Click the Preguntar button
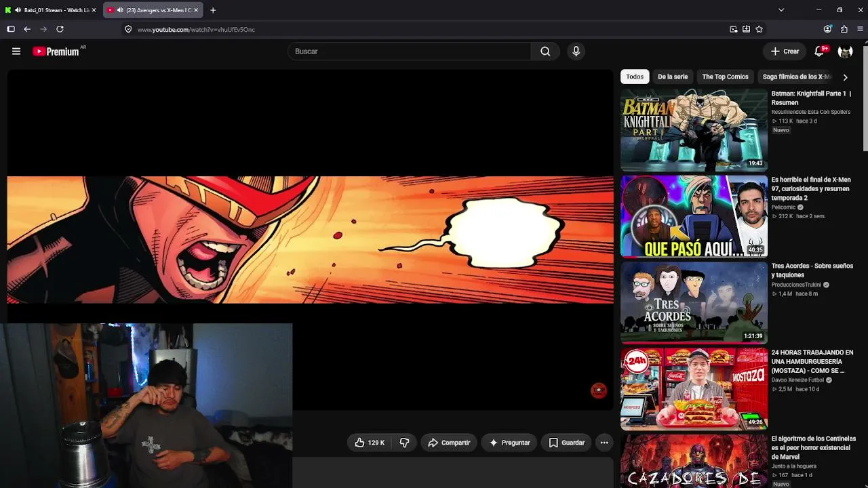This screenshot has width=868, height=488. [x=509, y=443]
